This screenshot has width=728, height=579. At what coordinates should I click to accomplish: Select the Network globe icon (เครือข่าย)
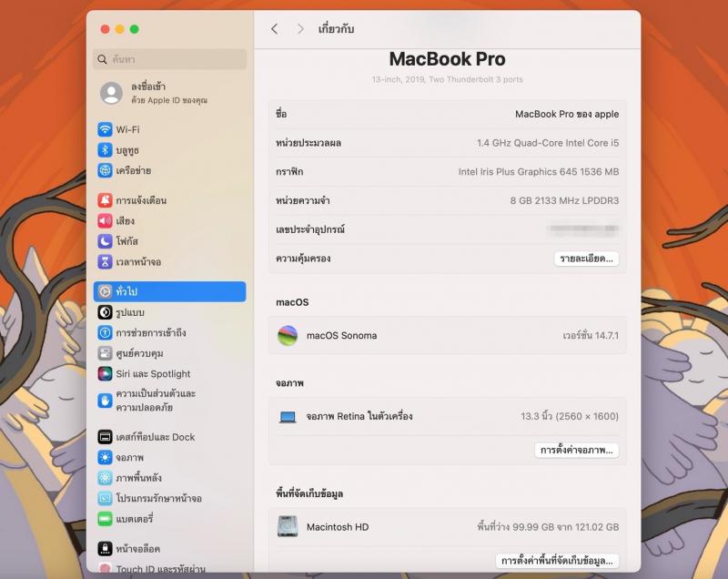[x=105, y=170]
